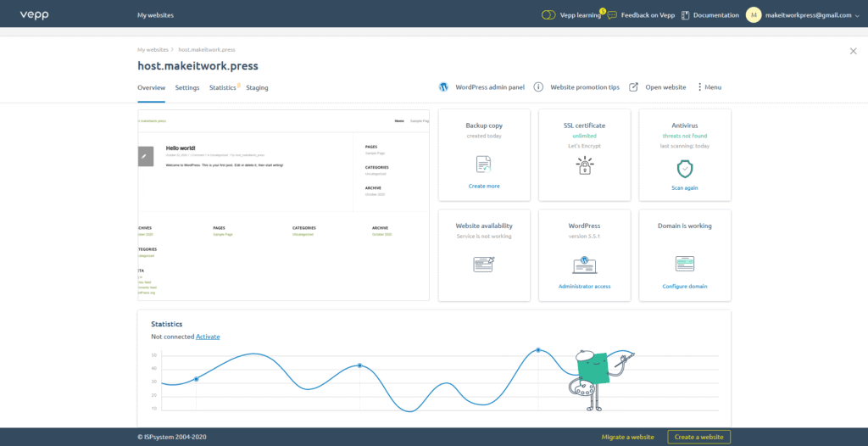Open the Staging tab
The width and height of the screenshot is (868, 446).
[x=257, y=87]
